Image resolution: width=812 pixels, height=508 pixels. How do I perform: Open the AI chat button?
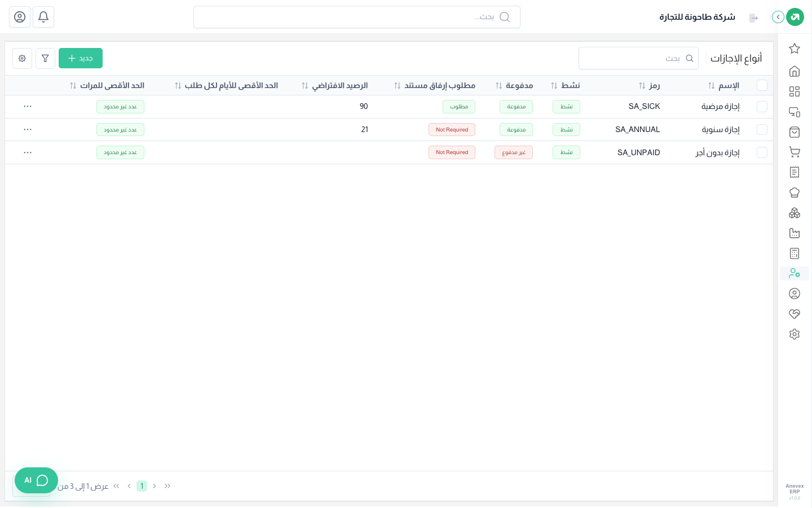36,480
